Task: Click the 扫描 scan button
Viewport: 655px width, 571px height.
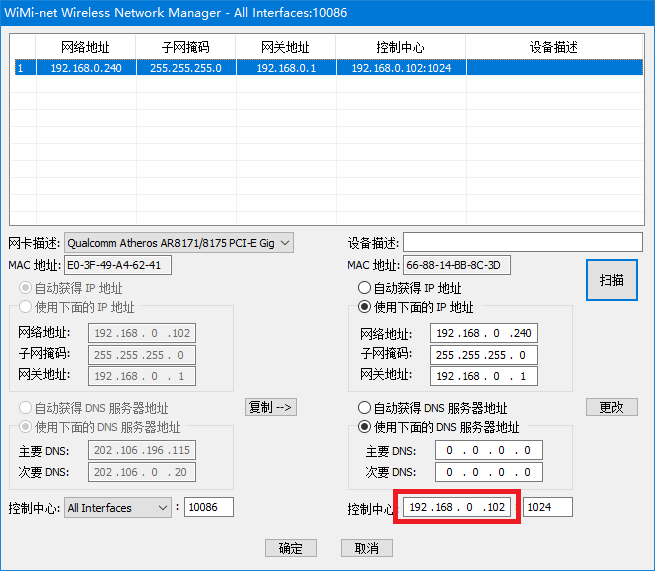Action: 611,280
